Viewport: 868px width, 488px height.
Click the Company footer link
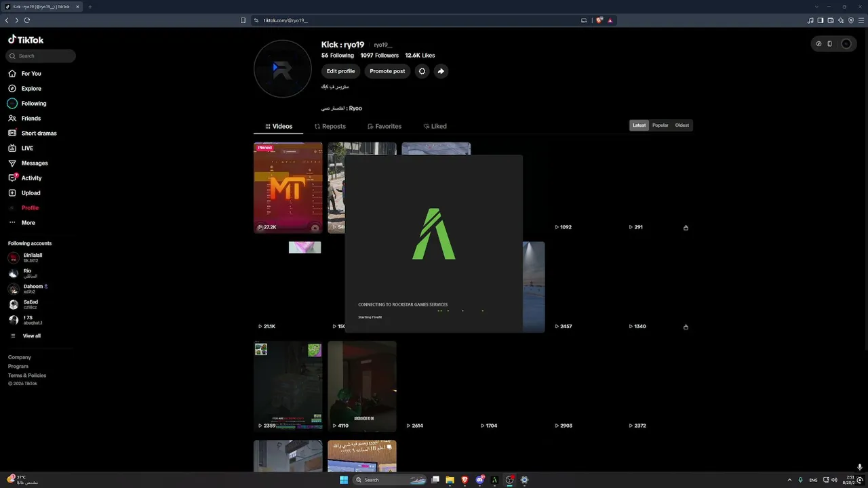pyautogui.click(x=20, y=357)
